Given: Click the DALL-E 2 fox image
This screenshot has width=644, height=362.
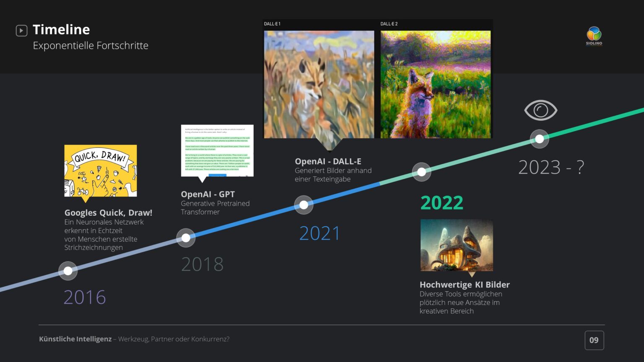Looking at the screenshot, I should coord(435,84).
